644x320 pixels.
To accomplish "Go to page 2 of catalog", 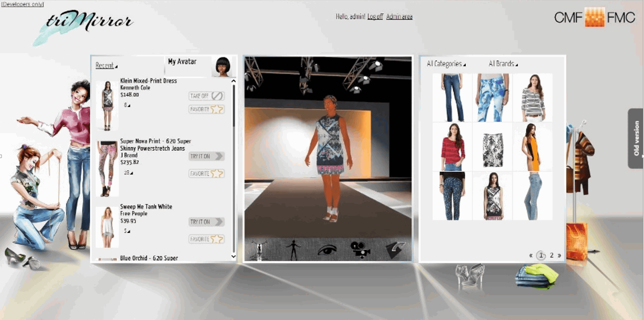I will [551, 255].
